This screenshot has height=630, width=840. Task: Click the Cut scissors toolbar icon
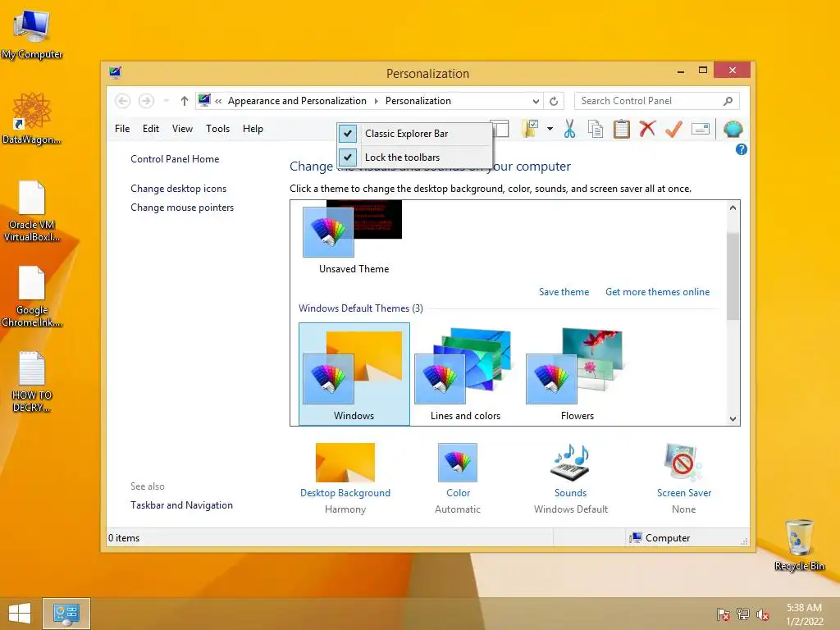point(569,129)
